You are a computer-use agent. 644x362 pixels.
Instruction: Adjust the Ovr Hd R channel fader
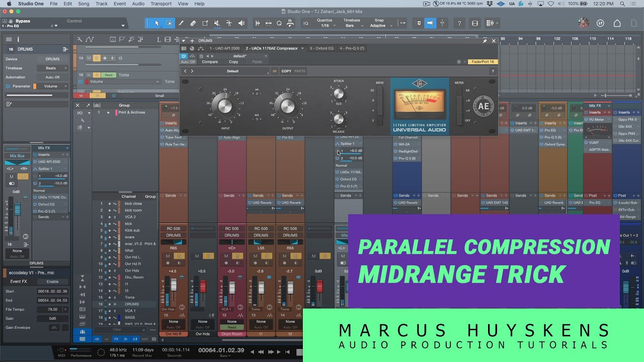coord(174,285)
